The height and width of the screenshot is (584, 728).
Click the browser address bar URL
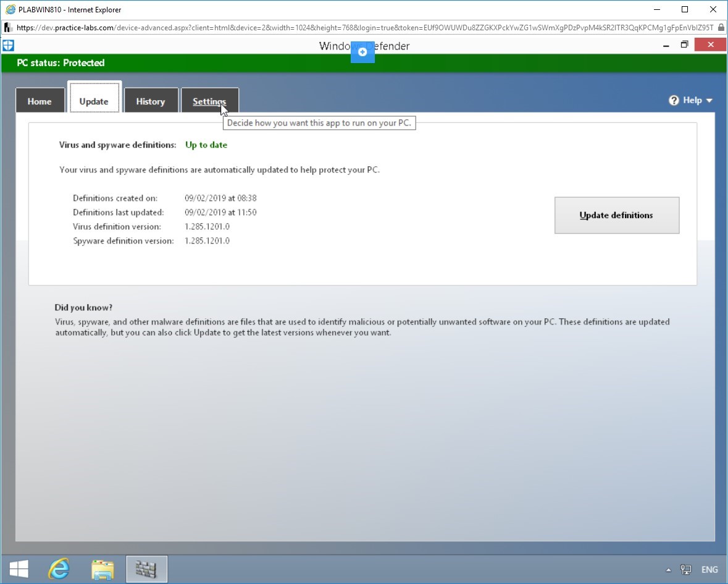365,28
